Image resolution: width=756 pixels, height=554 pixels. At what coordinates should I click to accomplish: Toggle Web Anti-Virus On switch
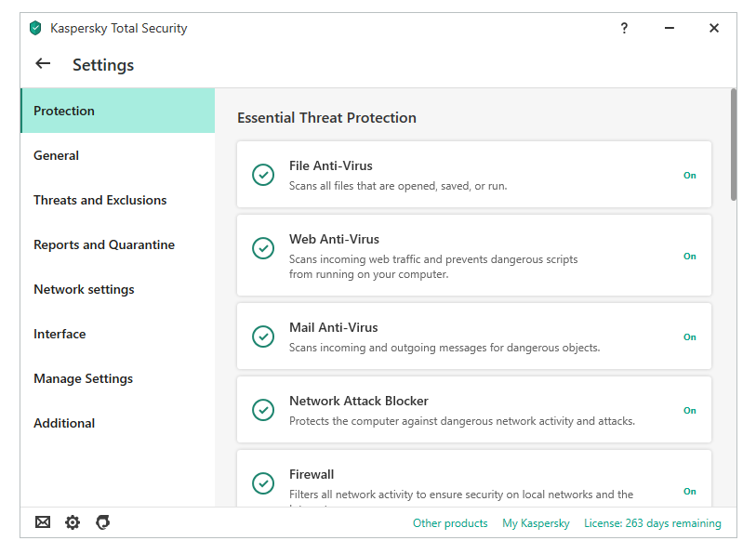689,257
